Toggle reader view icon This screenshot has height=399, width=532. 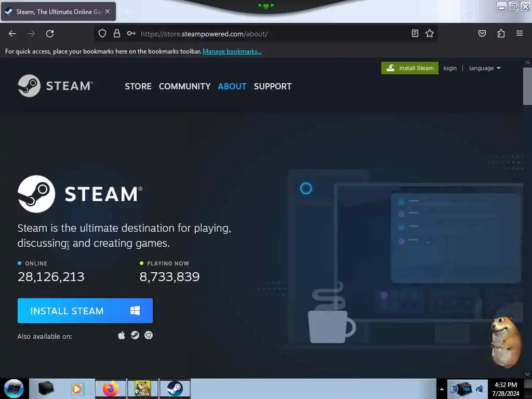point(415,33)
